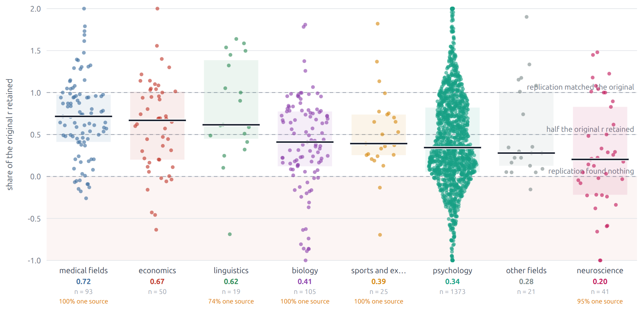The height and width of the screenshot is (317, 644).
Task: Click the black median line for economics
Action: [157, 120]
